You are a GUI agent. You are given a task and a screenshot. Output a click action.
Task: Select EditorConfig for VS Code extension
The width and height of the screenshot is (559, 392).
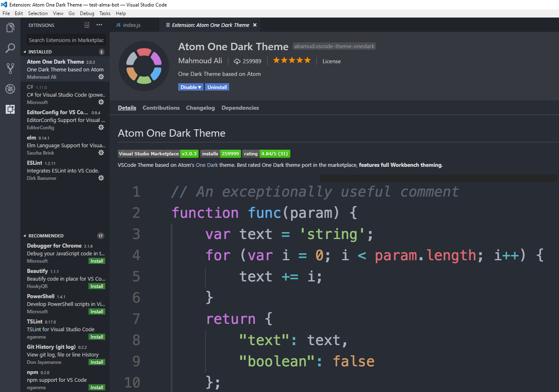(x=65, y=120)
